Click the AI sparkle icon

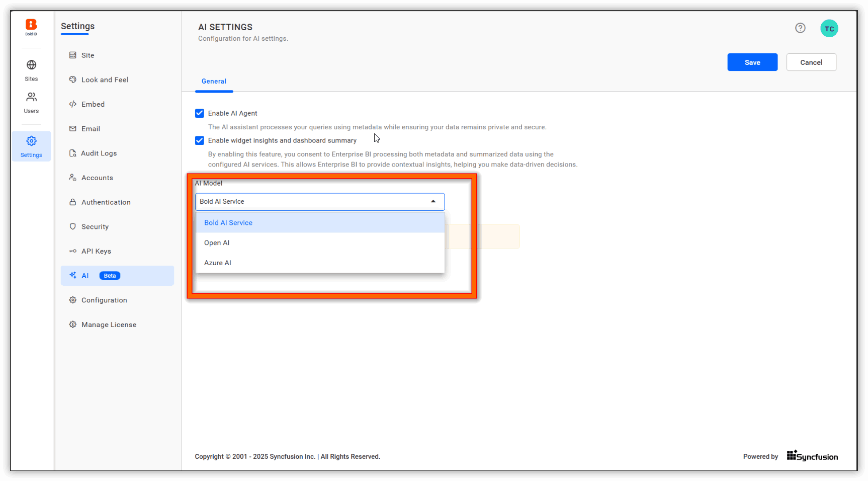tap(73, 275)
